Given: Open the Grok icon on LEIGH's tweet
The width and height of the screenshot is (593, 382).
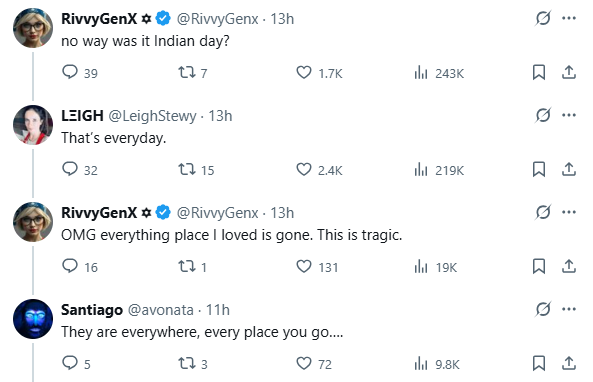Looking at the screenshot, I should tap(543, 115).
